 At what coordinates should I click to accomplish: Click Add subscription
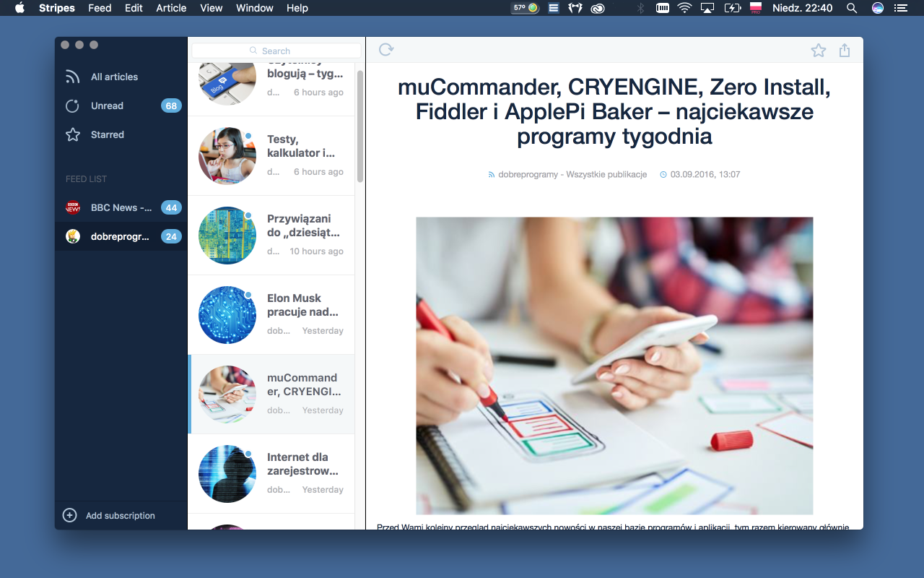[121, 515]
